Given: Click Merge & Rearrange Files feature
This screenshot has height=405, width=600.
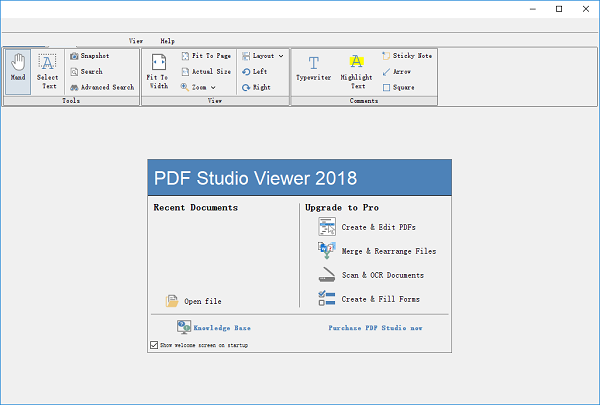Looking at the screenshot, I should tap(389, 251).
